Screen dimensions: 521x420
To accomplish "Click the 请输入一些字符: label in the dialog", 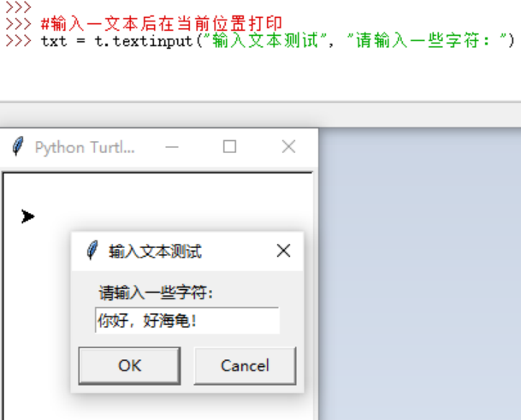I will click(x=156, y=293).
